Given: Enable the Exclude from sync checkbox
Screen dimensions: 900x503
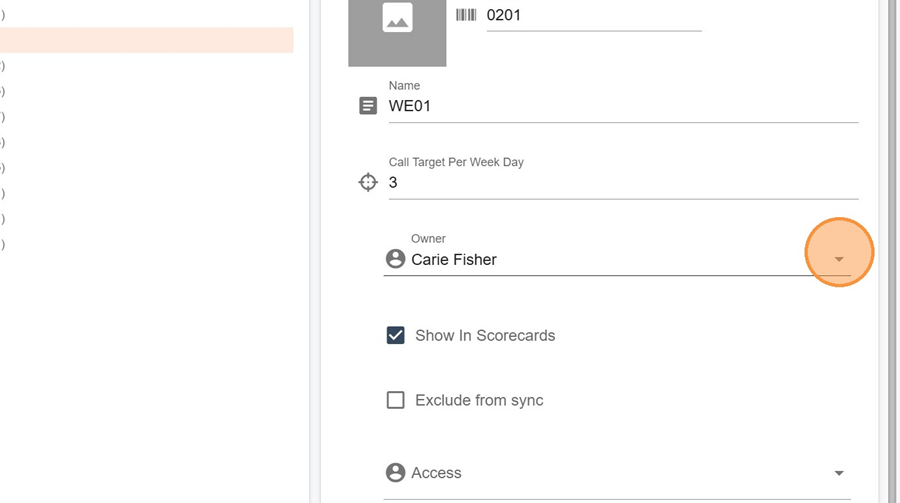Looking at the screenshot, I should pos(396,400).
